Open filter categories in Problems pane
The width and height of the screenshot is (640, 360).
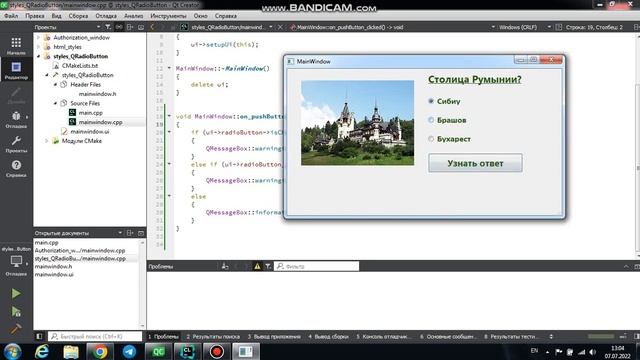[268, 266]
